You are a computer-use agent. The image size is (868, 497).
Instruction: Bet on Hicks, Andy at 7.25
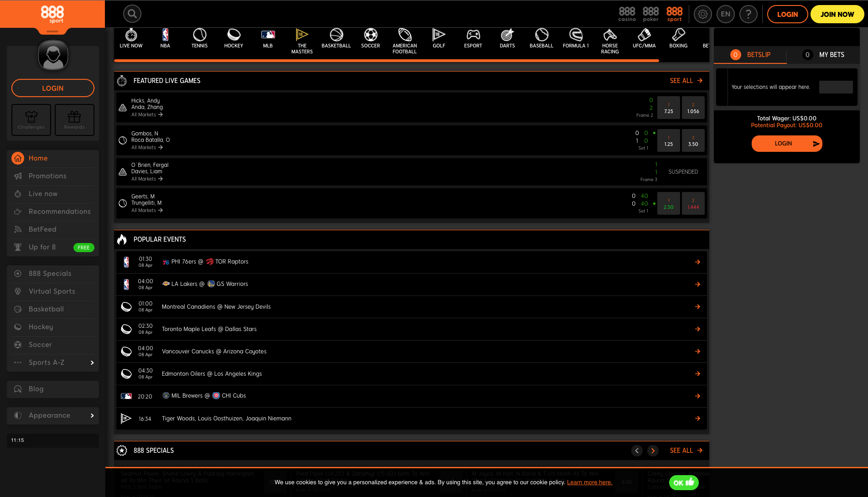[668, 108]
